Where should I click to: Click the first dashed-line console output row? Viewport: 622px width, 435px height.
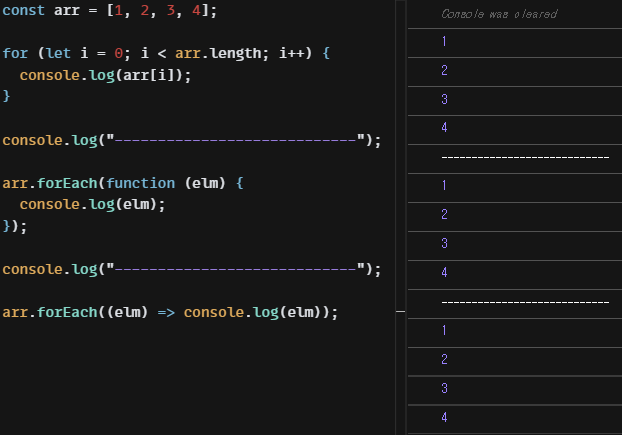click(x=515, y=159)
